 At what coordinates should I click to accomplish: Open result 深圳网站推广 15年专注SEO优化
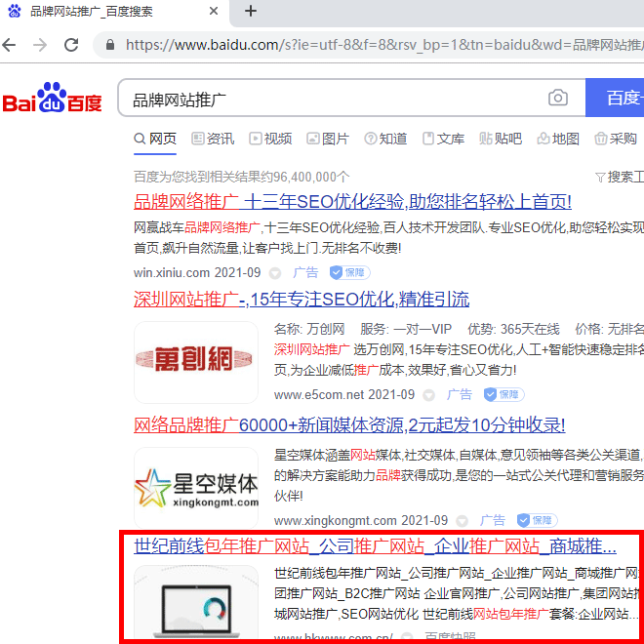tap(302, 299)
